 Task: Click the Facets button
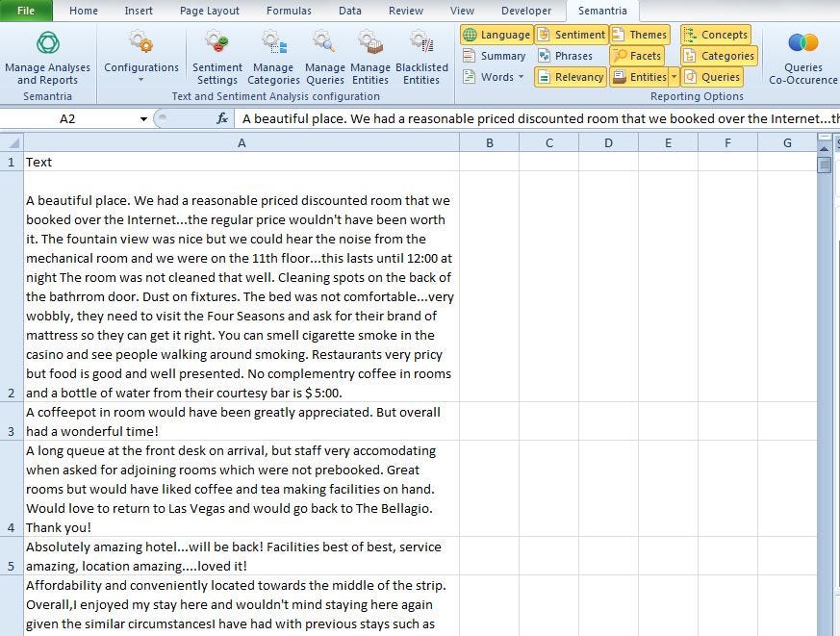pos(637,55)
